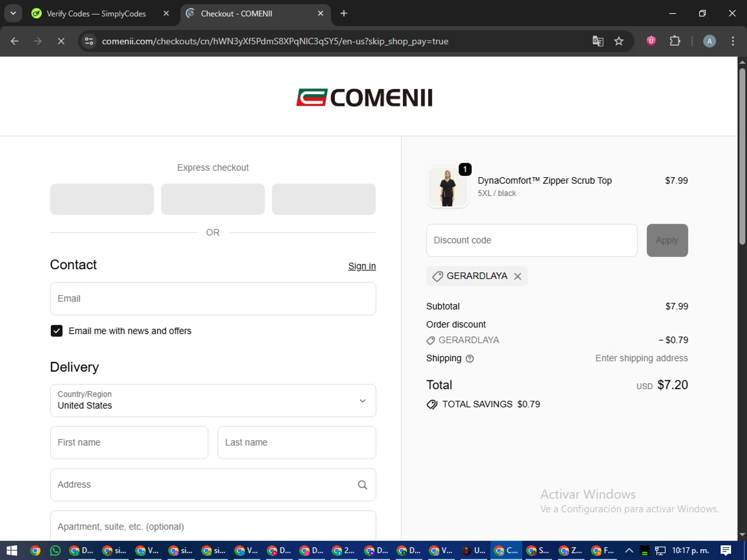Click the COMENII logo
Screen dimensions: 747x560
[365, 98]
